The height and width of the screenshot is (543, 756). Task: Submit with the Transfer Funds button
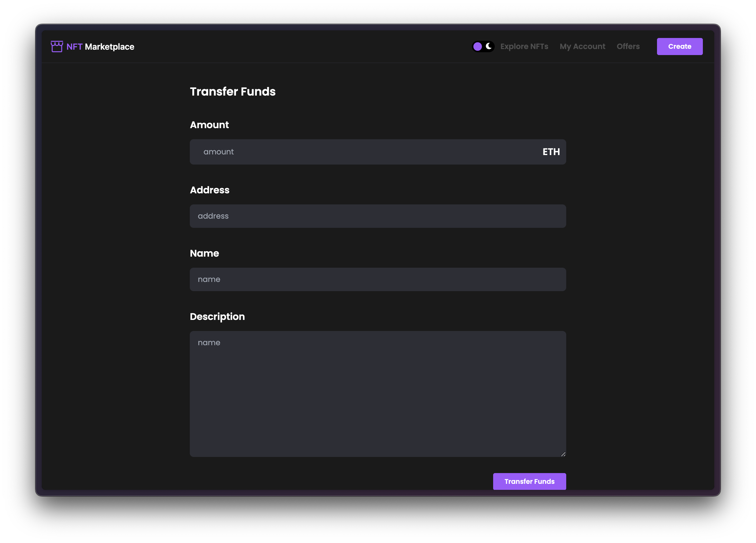pyautogui.click(x=529, y=481)
